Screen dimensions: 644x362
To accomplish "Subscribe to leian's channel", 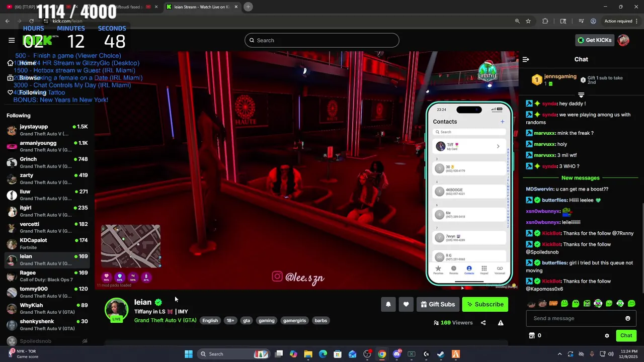I will [x=485, y=304].
